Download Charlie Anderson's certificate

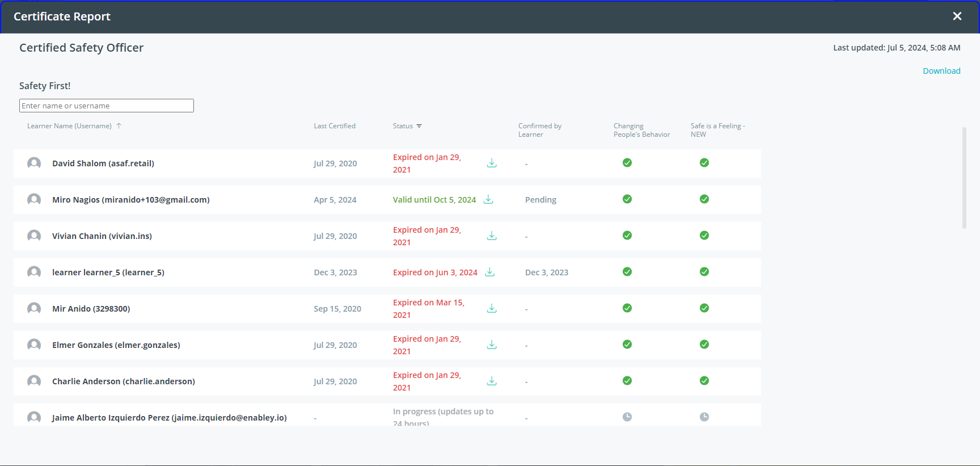click(492, 381)
